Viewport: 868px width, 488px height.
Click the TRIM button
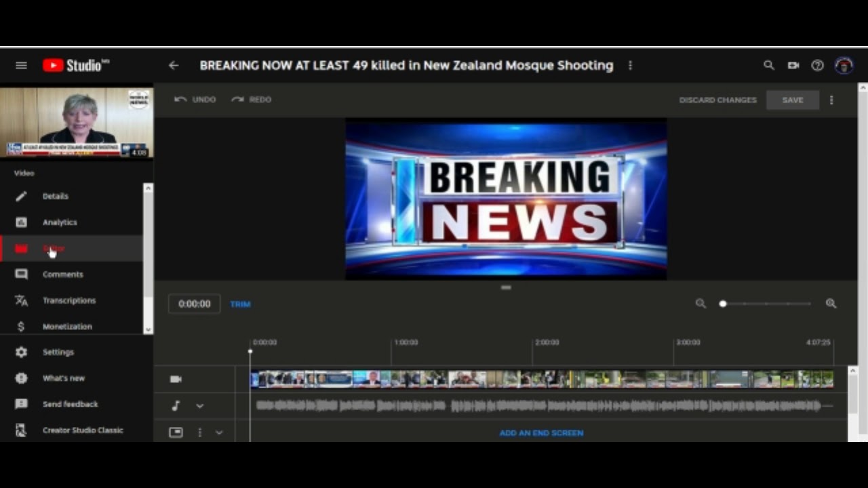(241, 304)
